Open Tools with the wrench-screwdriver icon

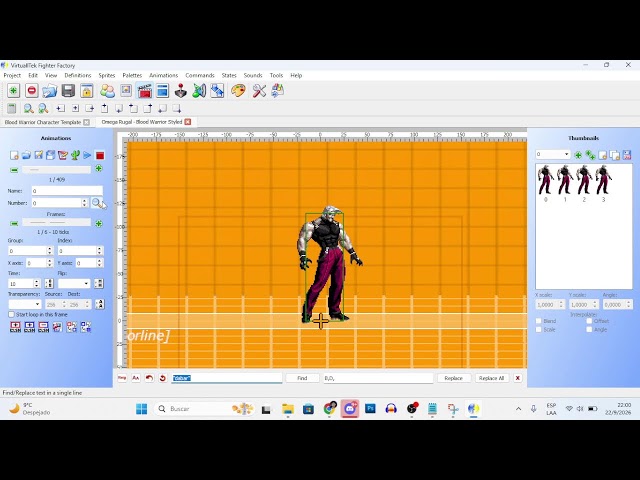coord(259,91)
